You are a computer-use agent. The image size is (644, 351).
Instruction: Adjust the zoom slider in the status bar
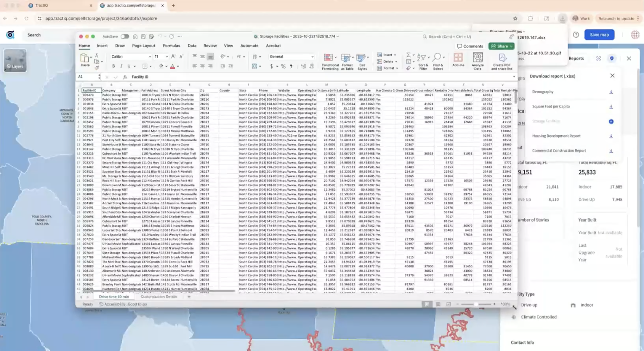tap(476, 304)
